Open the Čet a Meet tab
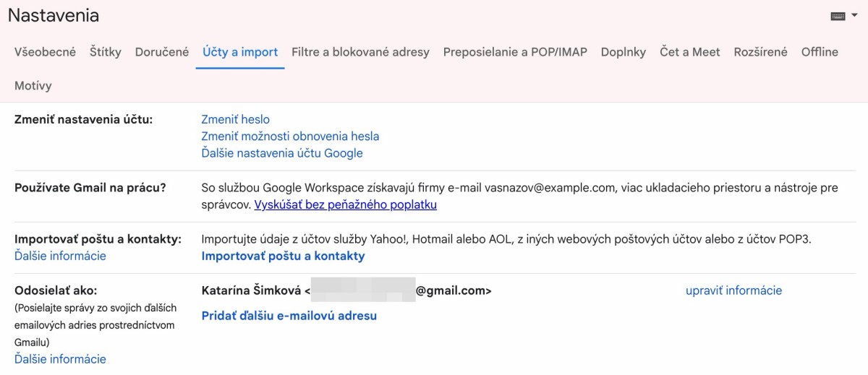Viewport: 868px width, 375px height. pyautogui.click(x=690, y=52)
